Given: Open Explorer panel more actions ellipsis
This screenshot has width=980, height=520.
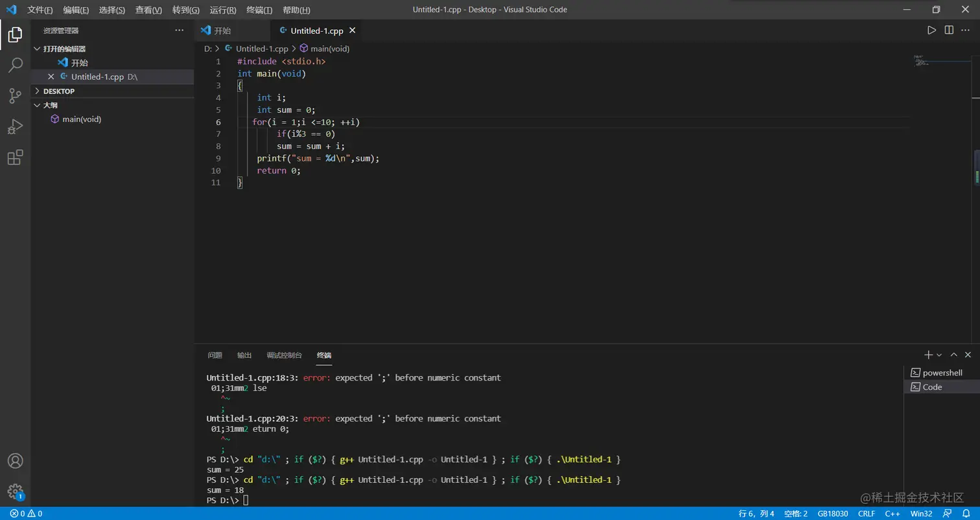Looking at the screenshot, I should pos(180,30).
